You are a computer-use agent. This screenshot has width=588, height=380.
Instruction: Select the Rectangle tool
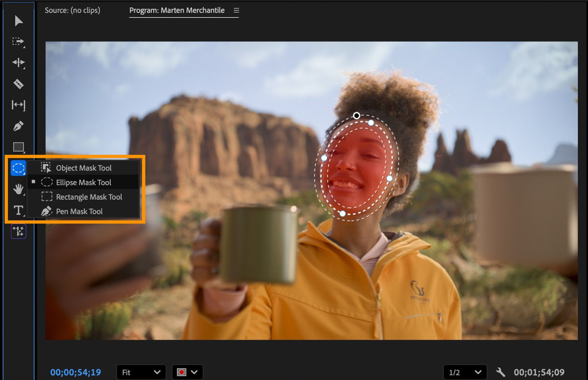point(18,147)
